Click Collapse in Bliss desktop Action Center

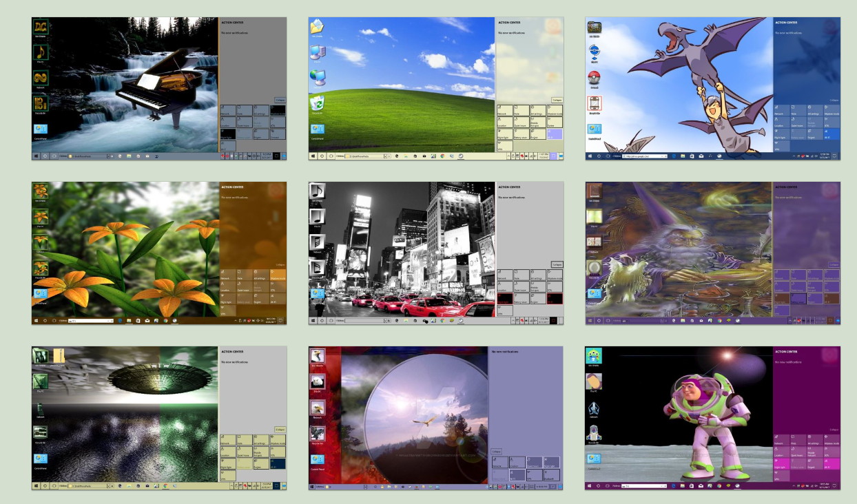(557, 101)
